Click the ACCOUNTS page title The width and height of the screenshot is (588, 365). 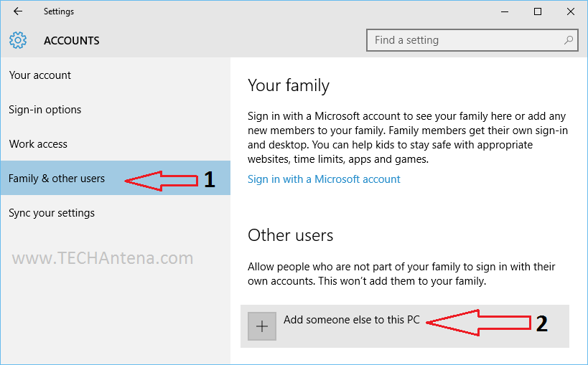(x=72, y=40)
